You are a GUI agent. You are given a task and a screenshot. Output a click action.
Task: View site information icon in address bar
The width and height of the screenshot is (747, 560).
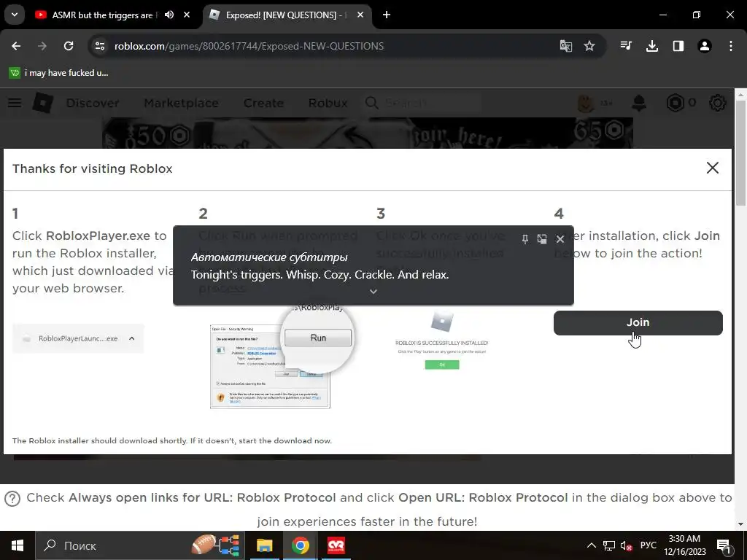pyautogui.click(x=99, y=46)
